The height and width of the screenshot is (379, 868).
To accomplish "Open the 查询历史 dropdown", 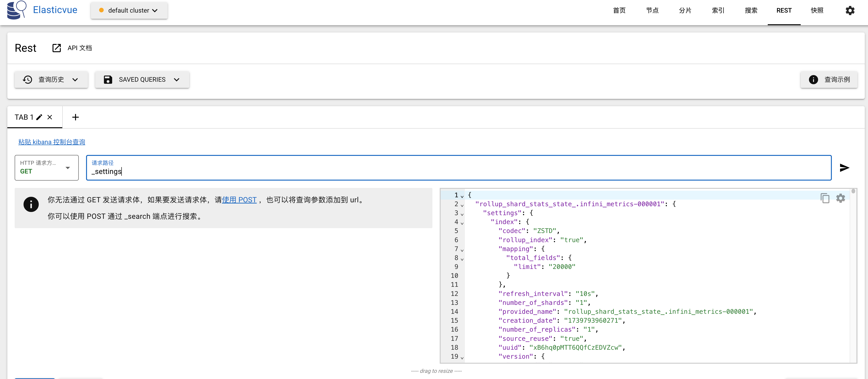I will click(51, 79).
